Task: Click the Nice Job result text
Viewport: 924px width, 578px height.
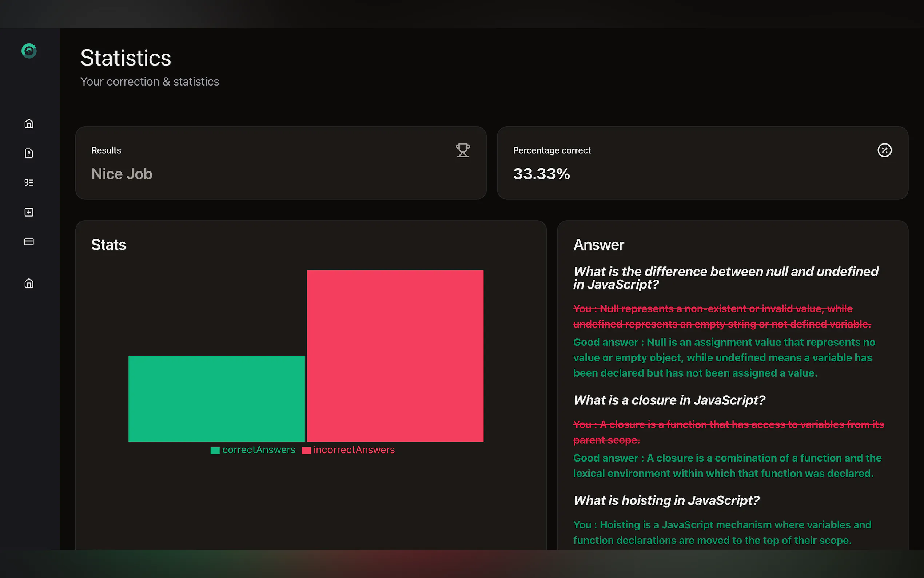Action: coord(122,174)
